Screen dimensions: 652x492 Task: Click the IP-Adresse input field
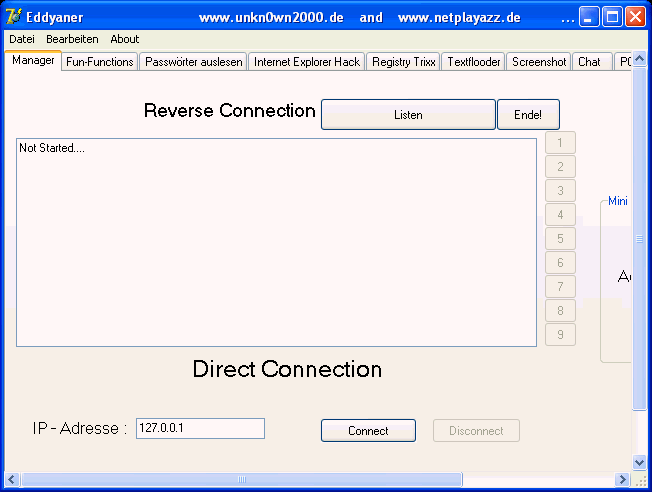[x=200, y=429]
